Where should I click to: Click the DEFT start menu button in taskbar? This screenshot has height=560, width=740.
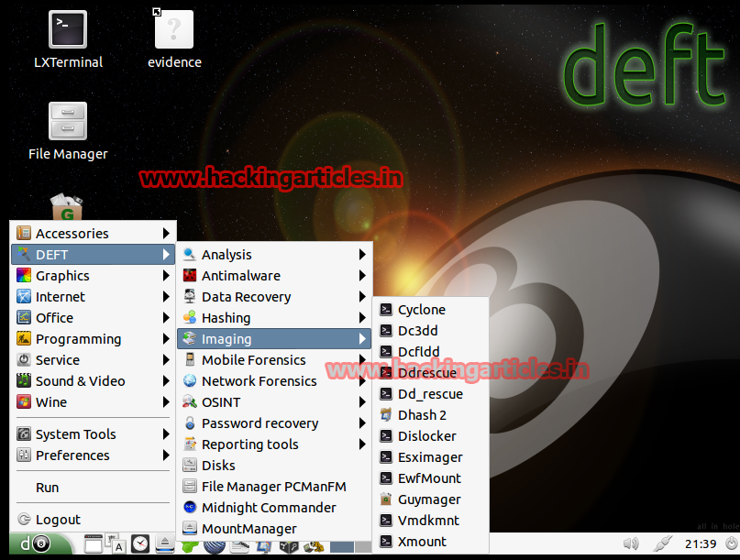(x=40, y=544)
